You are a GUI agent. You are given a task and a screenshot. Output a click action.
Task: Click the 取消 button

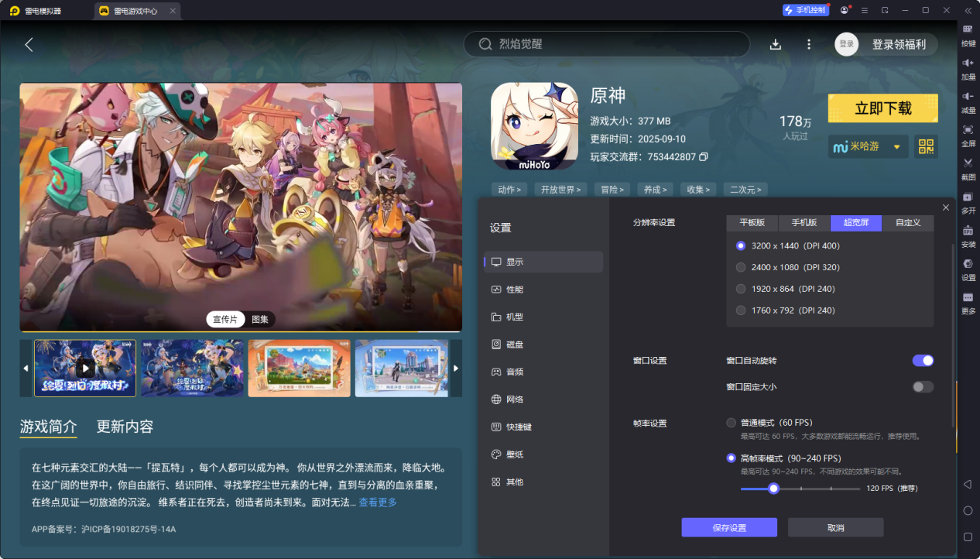[836, 527]
